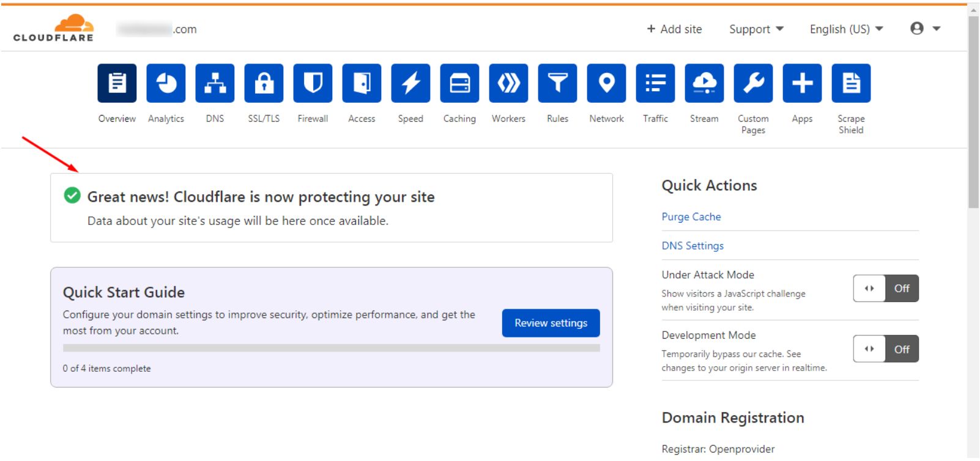
Task: Open the Stream cloud icon
Action: point(704,83)
